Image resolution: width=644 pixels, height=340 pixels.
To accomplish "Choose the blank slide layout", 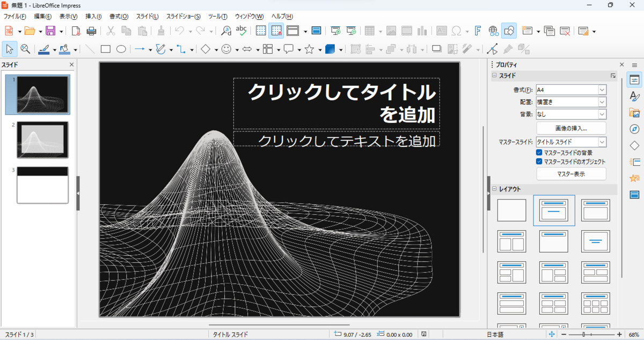I will pyautogui.click(x=511, y=210).
